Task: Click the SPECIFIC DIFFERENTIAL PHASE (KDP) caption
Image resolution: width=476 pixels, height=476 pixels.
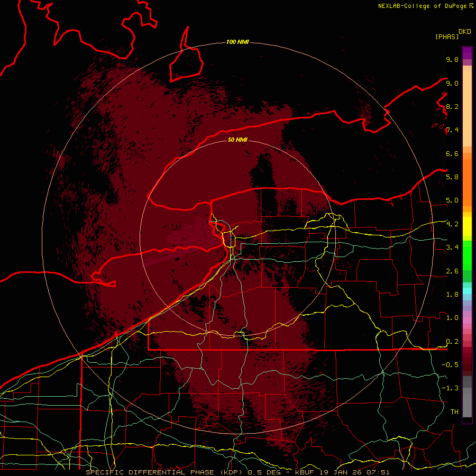Action: click(164, 472)
